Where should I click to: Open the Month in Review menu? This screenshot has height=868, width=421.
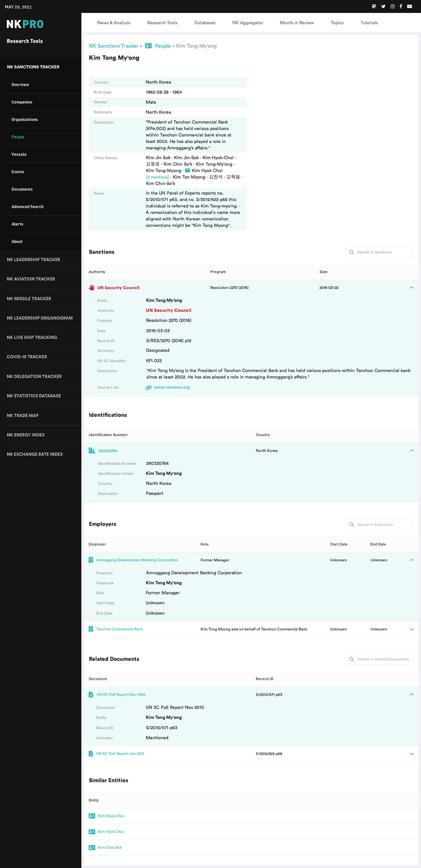[x=296, y=23]
